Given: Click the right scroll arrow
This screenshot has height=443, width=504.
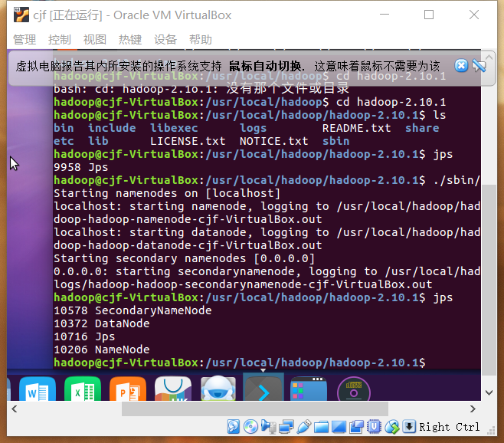Looking at the screenshot, I should tap(473, 409).
